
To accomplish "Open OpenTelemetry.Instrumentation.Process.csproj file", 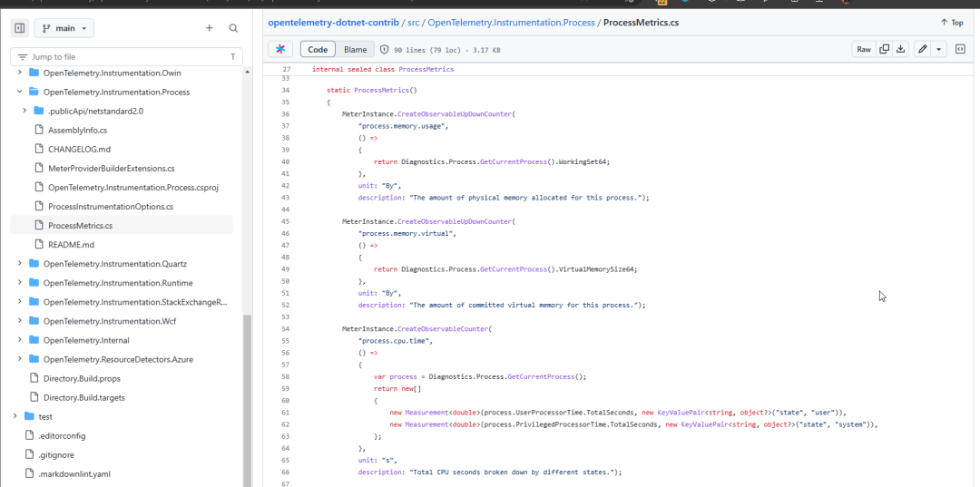I will click(133, 188).
